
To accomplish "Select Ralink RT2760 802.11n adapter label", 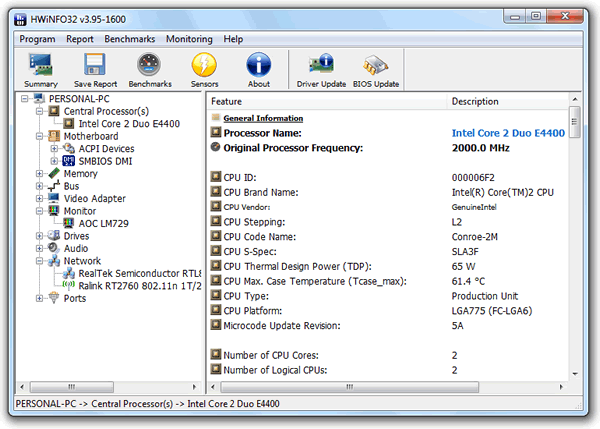I will (x=140, y=285).
